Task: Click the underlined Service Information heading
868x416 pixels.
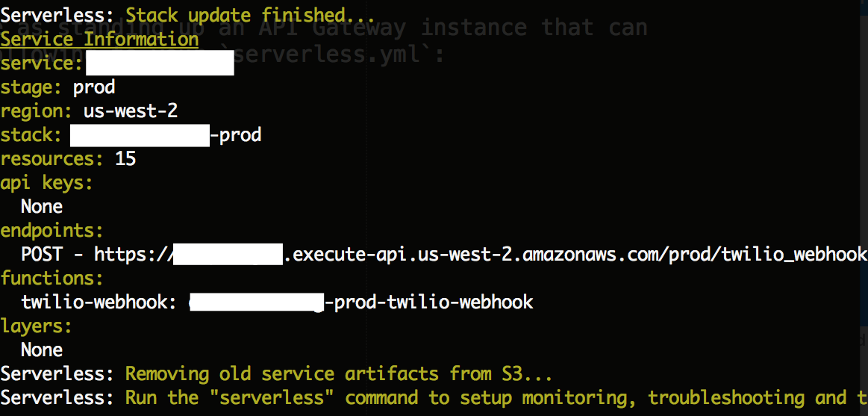Action: [99, 40]
